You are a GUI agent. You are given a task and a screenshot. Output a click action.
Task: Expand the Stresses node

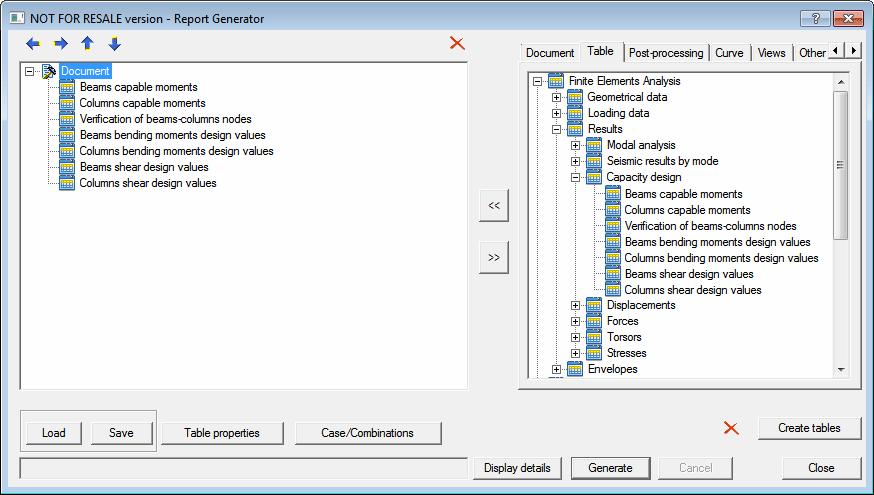575,353
